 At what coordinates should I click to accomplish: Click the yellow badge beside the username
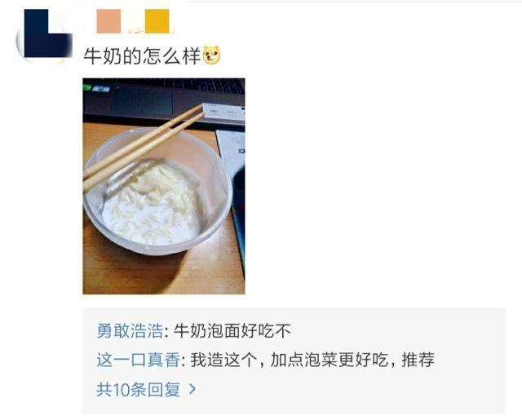[157, 22]
